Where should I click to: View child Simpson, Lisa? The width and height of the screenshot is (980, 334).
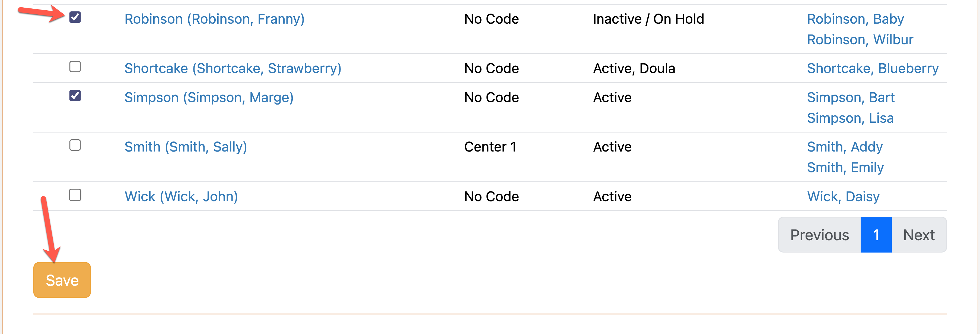tap(850, 118)
